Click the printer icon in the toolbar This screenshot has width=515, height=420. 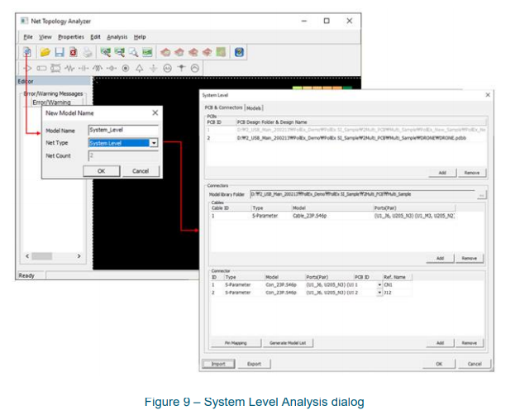point(88,52)
